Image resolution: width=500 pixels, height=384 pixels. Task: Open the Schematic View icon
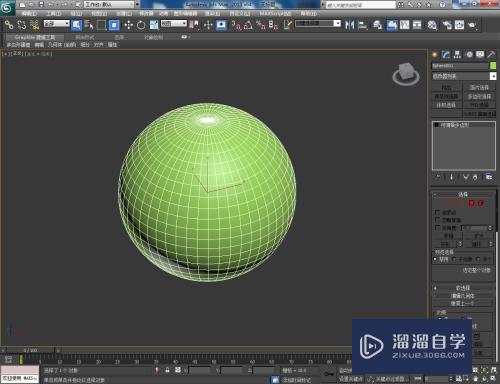click(x=417, y=25)
